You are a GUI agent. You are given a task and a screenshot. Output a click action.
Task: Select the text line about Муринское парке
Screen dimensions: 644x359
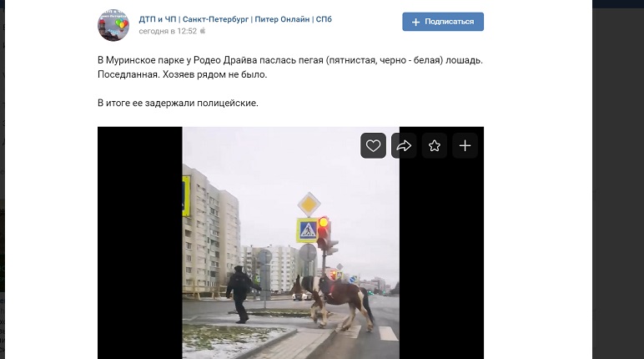290,60
